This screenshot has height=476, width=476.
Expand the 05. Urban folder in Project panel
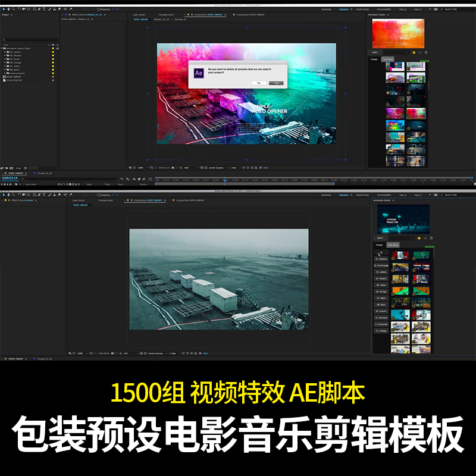(x=5, y=59)
